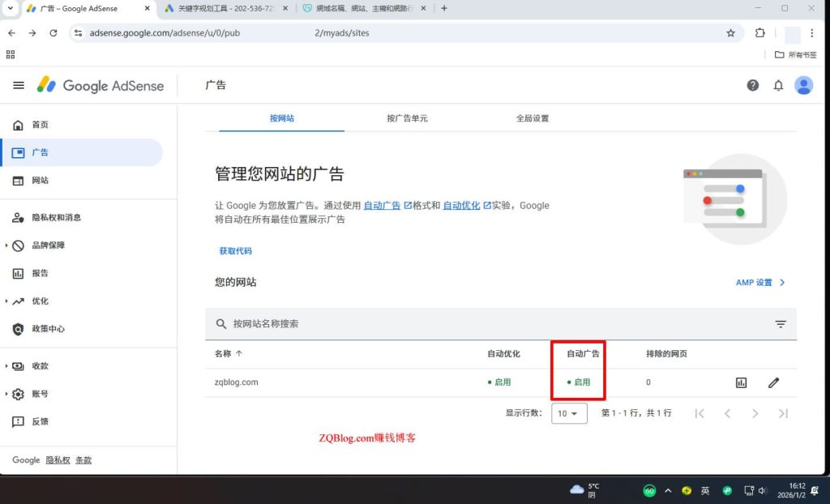This screenshot has width=830, height=504.
Task: Click 获取代码 button
Action: [236, 251]
